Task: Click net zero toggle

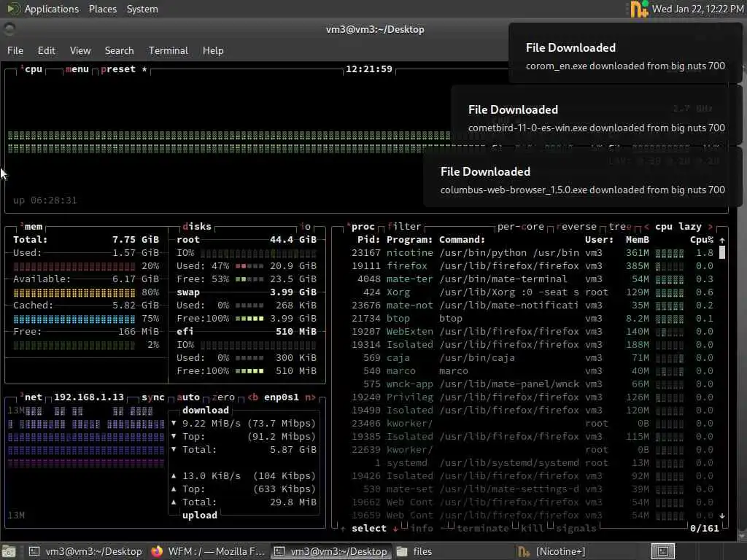Action: tap(223, 397)
